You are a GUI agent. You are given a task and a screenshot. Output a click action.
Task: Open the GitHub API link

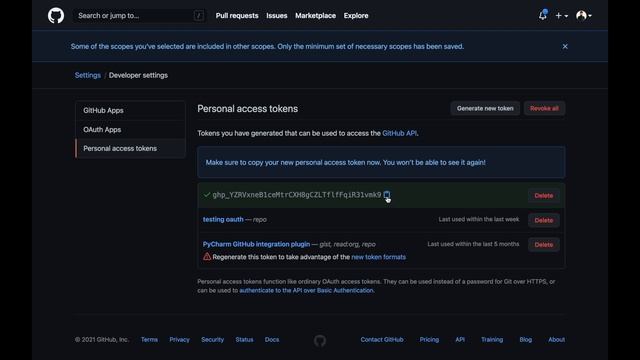pyautogui.click(x=399, y=133)
